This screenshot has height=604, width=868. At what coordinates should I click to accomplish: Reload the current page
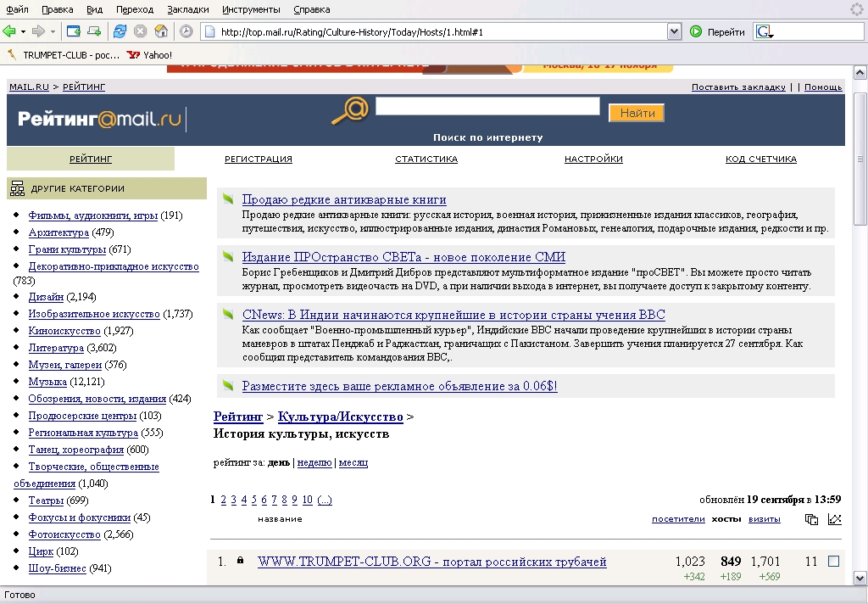tap(120, 31)
